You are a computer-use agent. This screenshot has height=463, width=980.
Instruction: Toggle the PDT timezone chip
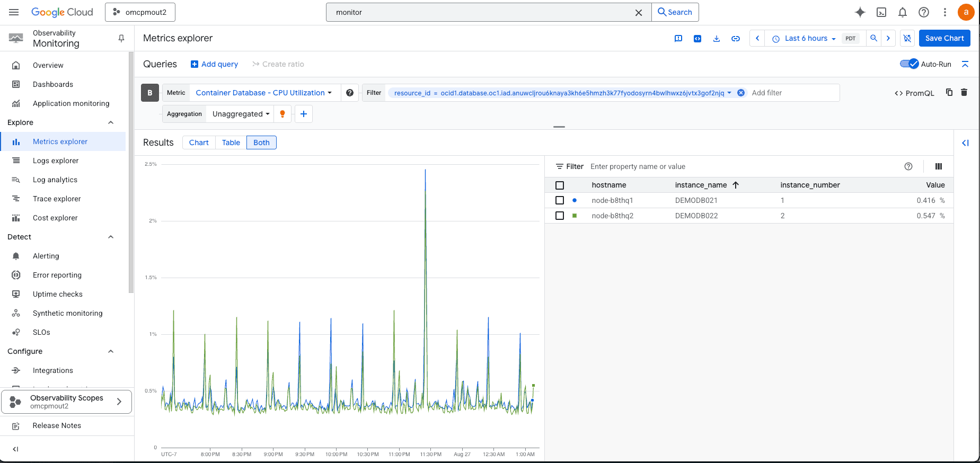coord(851,39)
